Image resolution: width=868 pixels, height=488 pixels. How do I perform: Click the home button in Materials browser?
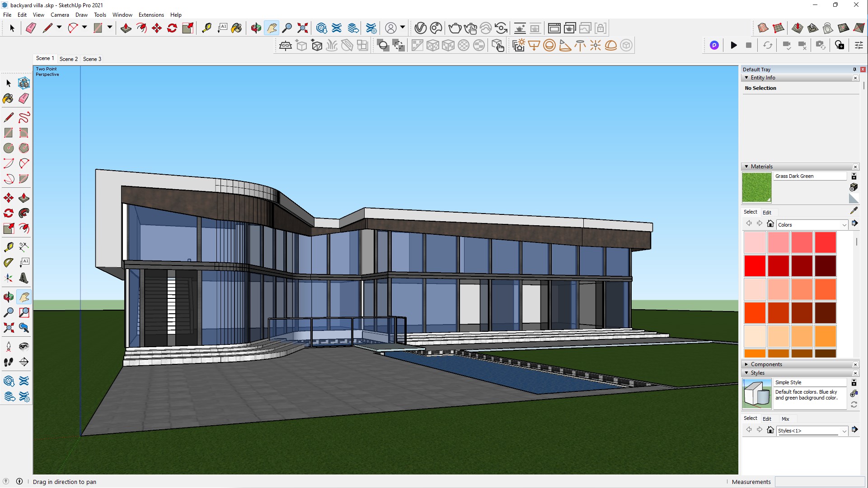point(770,223)
